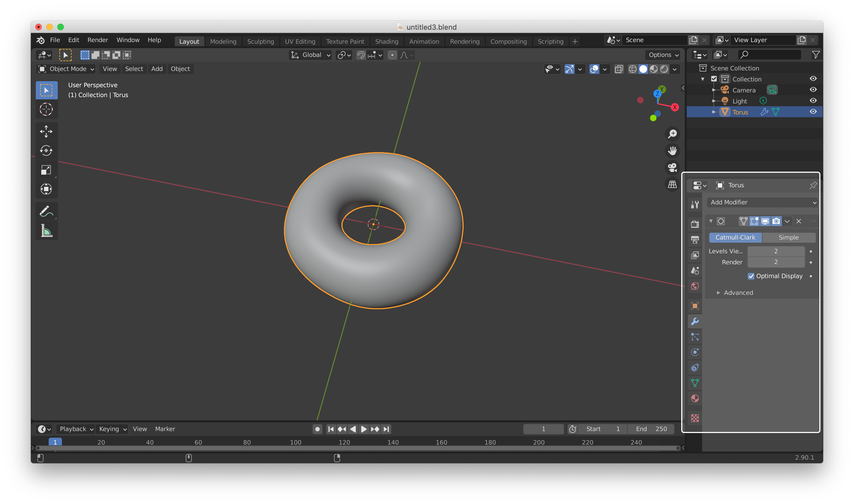854x504 pixels.
Task: Toggle modifier display in viewport icon
Action: 765,221
